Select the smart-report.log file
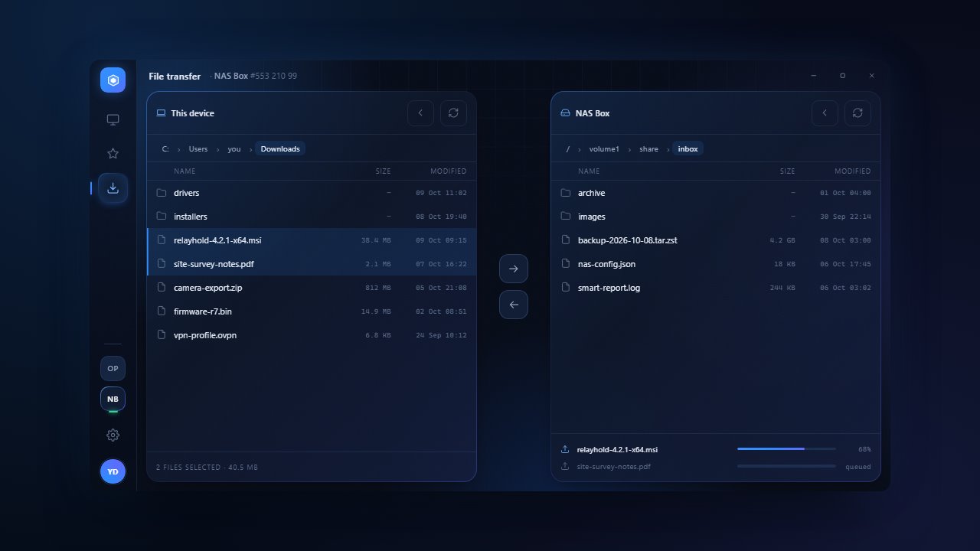Viewport: 980px width, 551px height. [715, 288]
